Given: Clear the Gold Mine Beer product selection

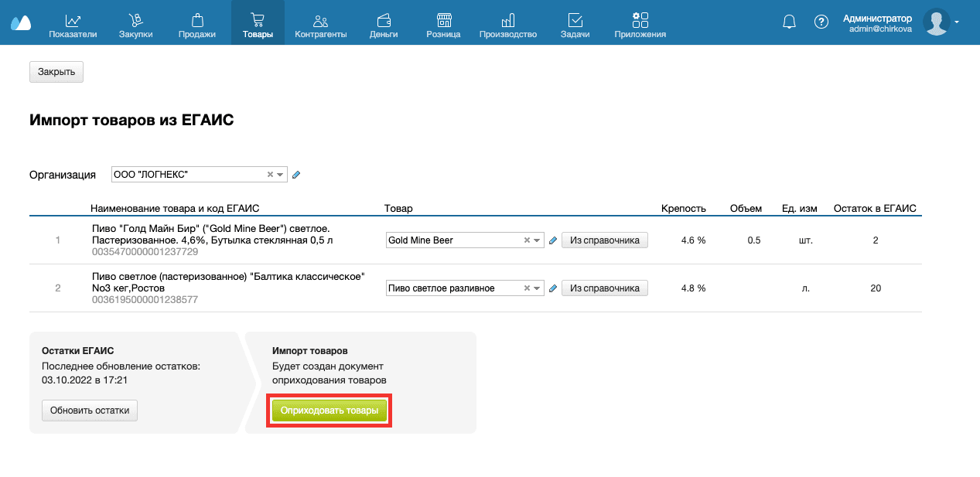Looking at the screenshot, I should (527, 240).
